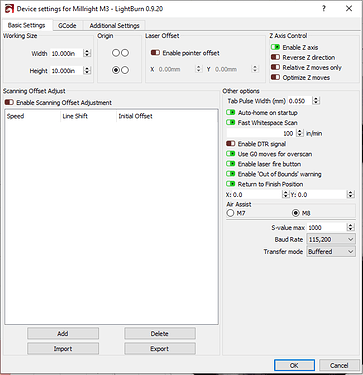Toggle Return to Finish Position
This screenshot has width=363, height=375.
[231, 184]
